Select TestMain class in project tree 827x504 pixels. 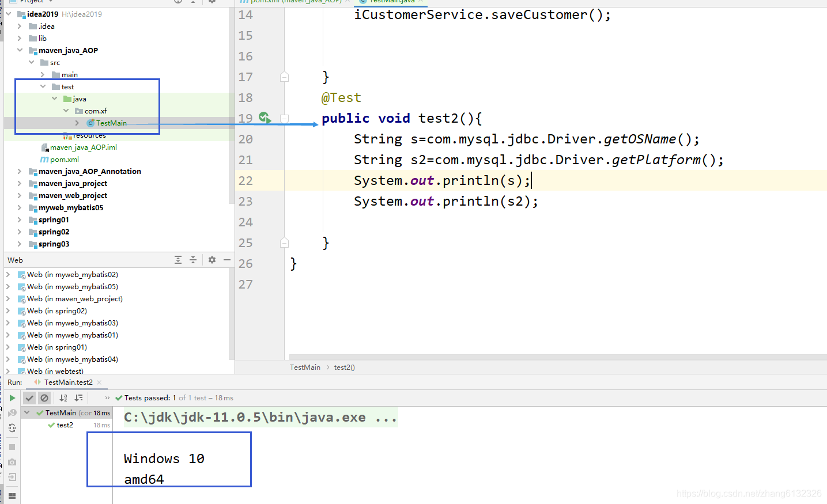(111, 123)
